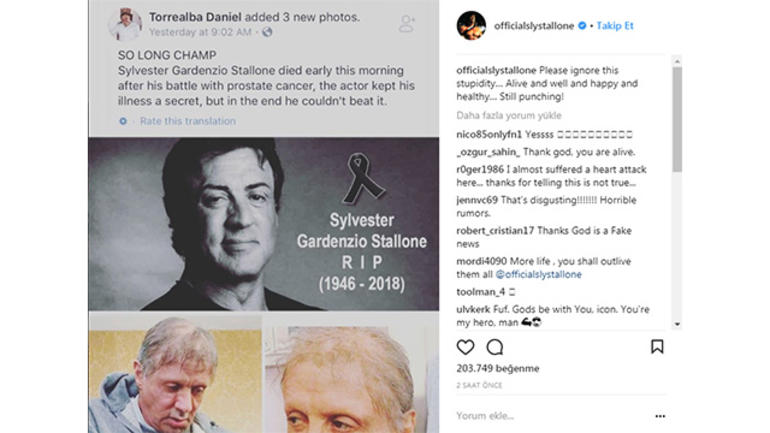Click the blue verified badge
The width and height of the screenshot is (770, 433).
point(582,26)
